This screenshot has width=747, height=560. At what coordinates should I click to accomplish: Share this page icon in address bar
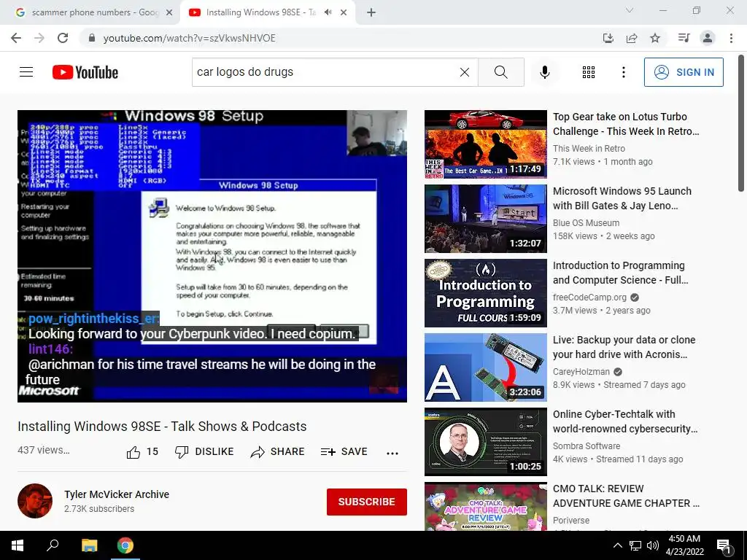click(632, 38)
